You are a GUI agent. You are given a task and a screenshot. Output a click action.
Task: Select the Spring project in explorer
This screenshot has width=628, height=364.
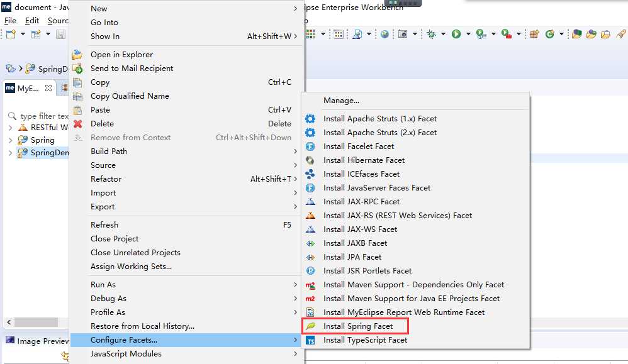42,140
